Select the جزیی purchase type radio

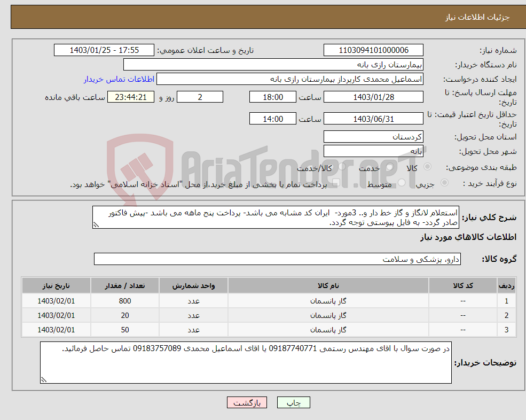444,183
